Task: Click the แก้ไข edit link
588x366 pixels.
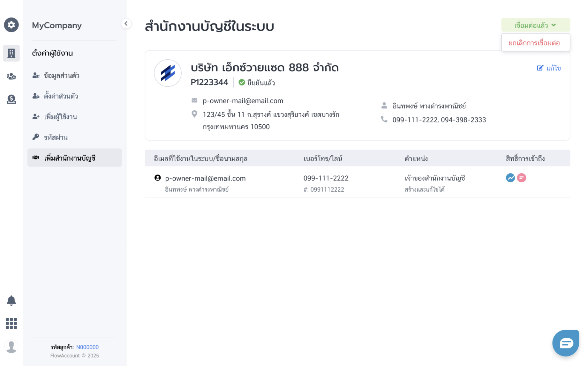Action: point(549,68)
